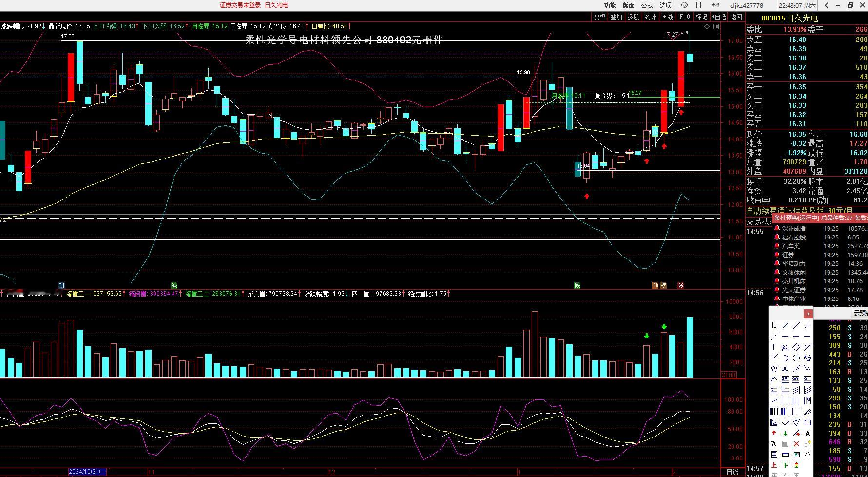This screenshot has height=477, width=868.
Task: Select the GP line tool
Action: [x=785, y=379]
